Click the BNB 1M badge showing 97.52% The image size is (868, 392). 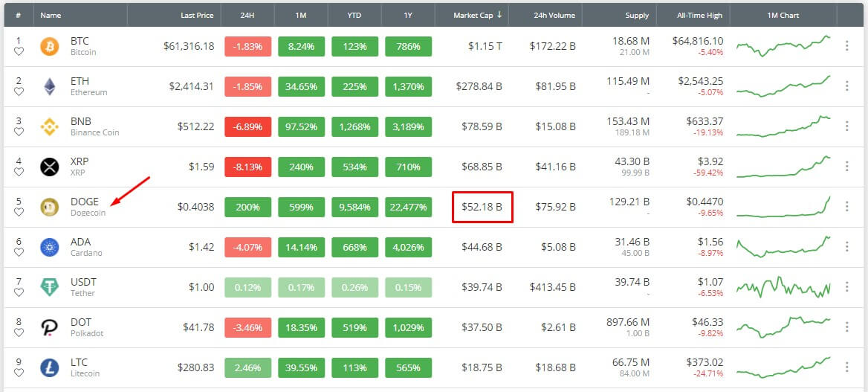301,127
